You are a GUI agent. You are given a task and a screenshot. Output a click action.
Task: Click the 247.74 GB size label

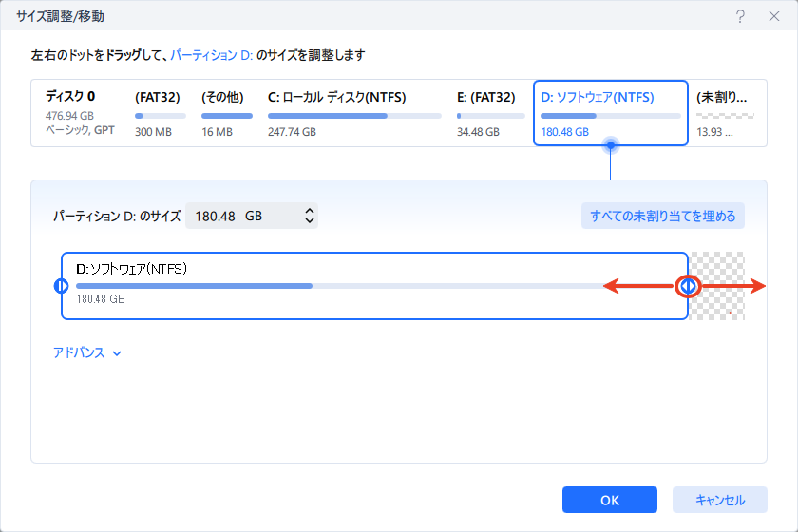[293, 132]
